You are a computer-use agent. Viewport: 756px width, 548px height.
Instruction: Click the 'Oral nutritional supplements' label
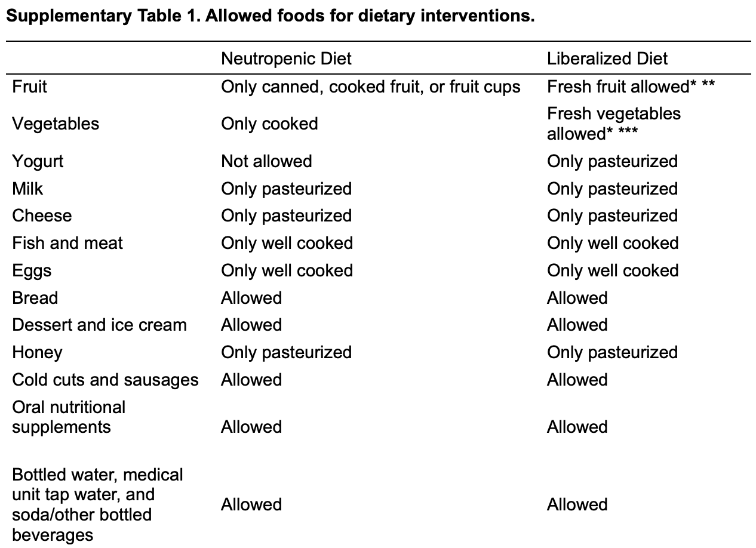coord(69,417)
